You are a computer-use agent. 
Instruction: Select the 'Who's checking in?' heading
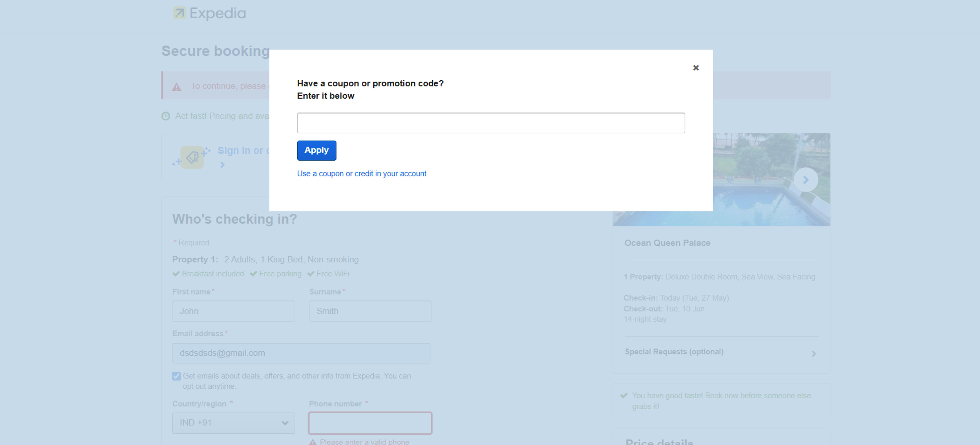tap(234, 219)
